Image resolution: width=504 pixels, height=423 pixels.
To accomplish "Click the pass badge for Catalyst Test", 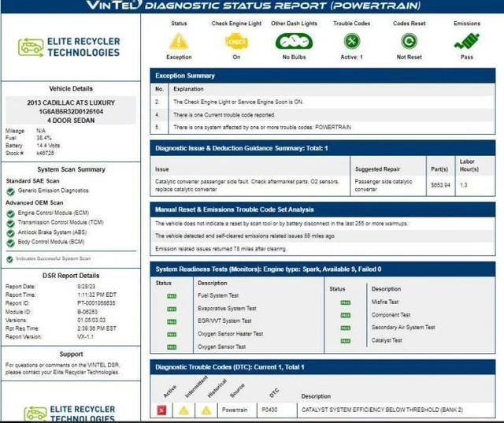I will point(345,341).
